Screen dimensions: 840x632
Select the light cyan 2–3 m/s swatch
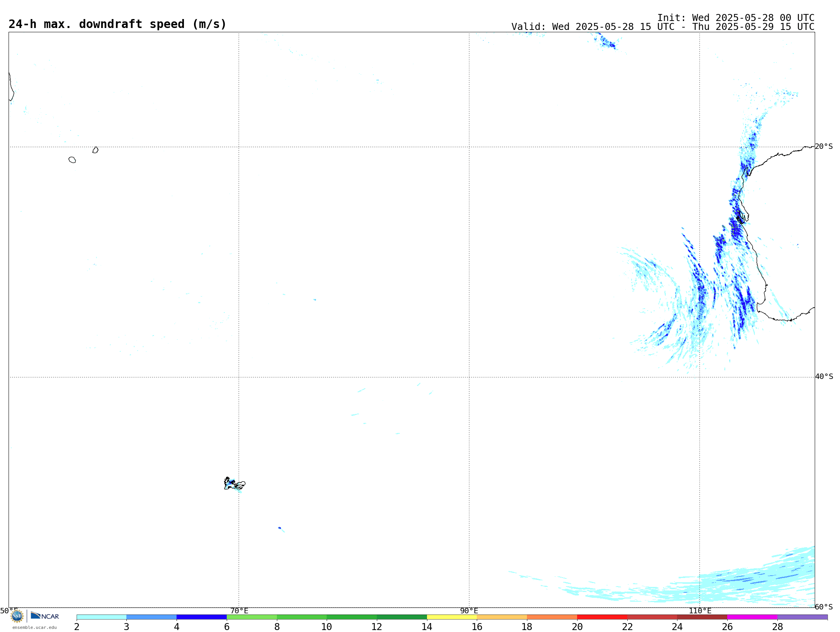tap(101, 617)
